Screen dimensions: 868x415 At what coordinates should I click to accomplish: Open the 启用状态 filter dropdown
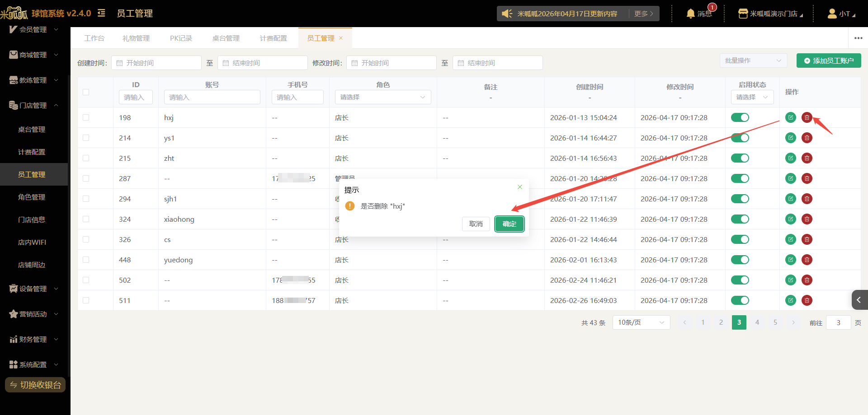[x=752, y=97]
